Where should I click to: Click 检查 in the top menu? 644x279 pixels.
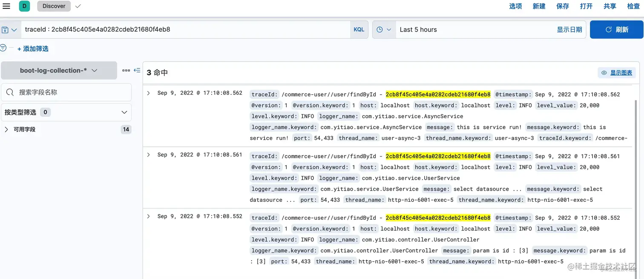[x=633, y=6]
